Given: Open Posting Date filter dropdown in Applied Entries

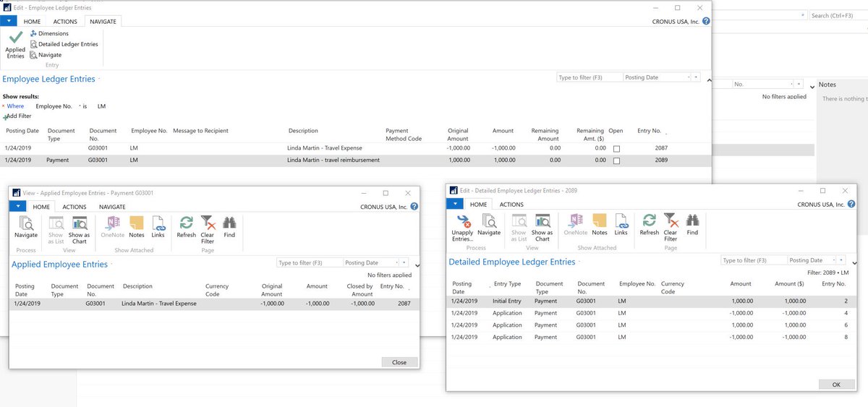Looking at the screenshot, I should point(396,263).
